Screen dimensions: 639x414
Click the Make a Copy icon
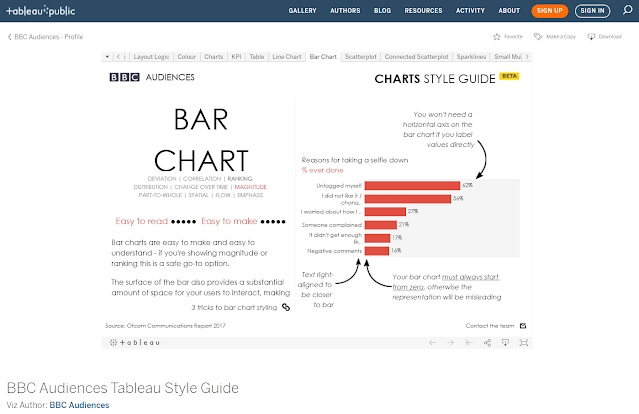(x=538, y=37)
